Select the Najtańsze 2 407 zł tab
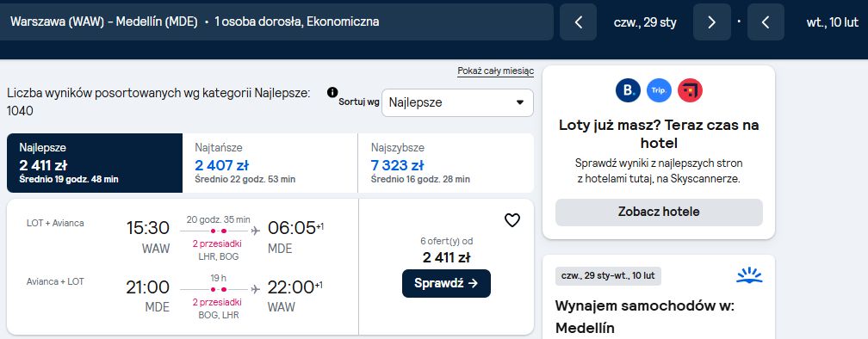 coord(270,163)
